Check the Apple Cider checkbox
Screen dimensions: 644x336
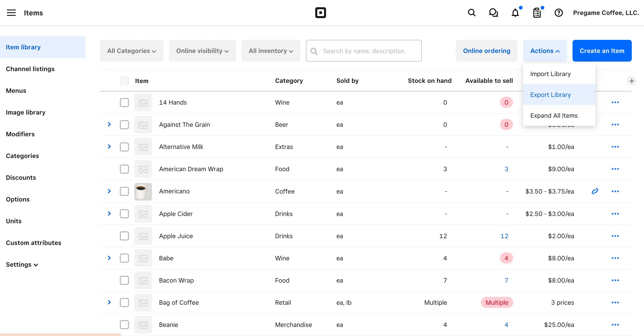pyautogui.click(x=124, y=214)
